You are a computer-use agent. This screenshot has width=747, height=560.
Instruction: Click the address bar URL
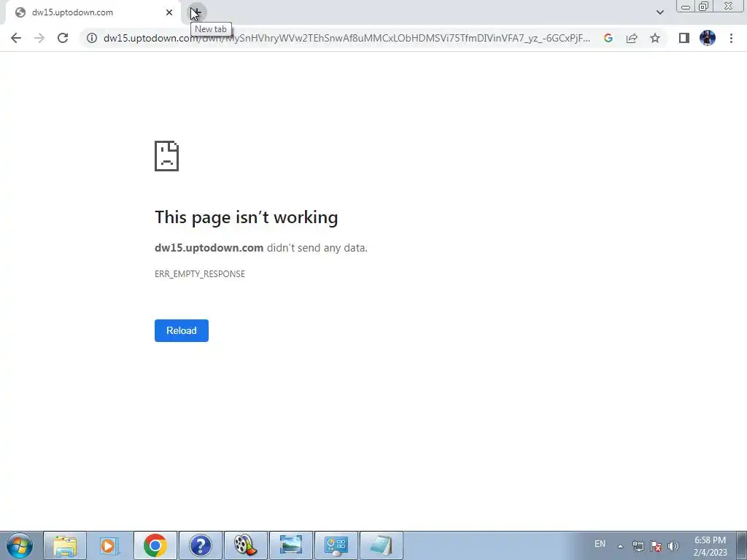347,38
